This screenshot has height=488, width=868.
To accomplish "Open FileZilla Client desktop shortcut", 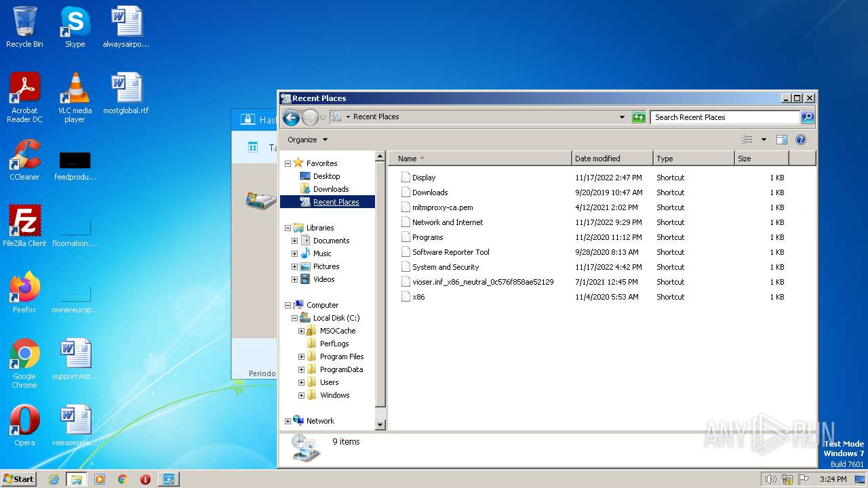I will click(x=24, y=226).
